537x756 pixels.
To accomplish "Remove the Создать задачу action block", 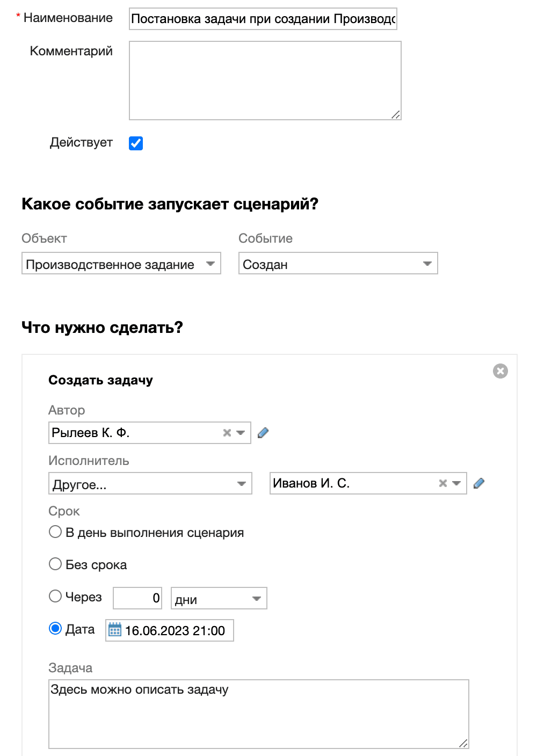I will point(500,370).
